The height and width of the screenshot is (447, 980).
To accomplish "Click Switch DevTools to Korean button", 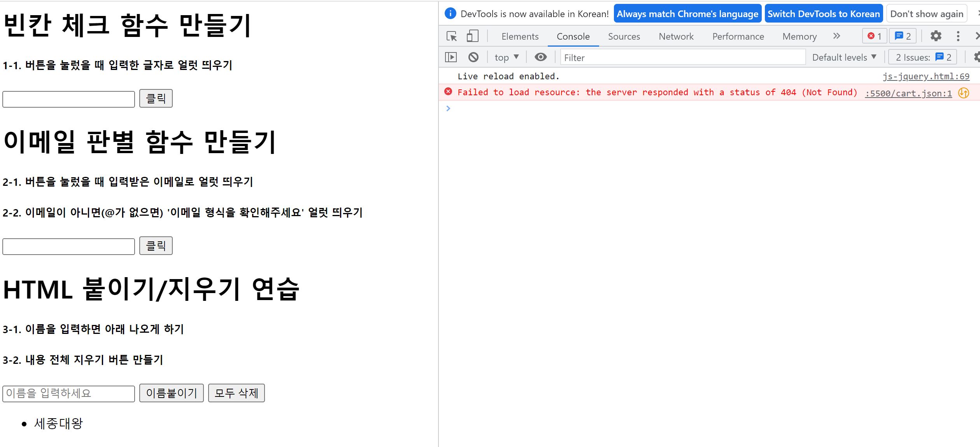I will (824, 14).
